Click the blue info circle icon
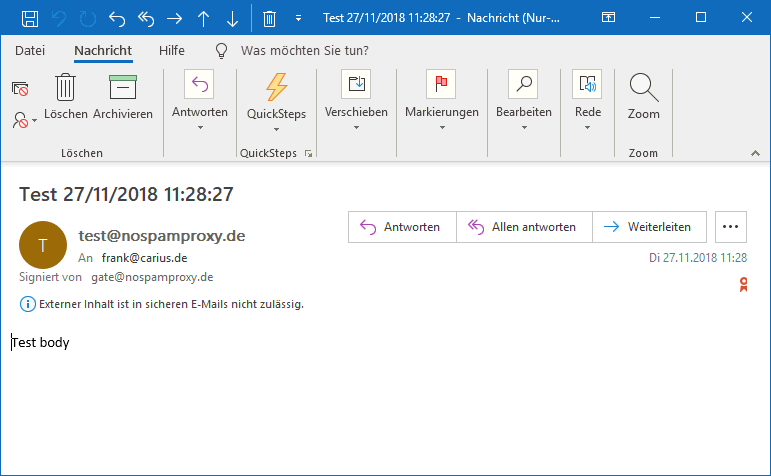Image resolution: width=771 pixels, height=476 pixels. click(x=28, y=304)
